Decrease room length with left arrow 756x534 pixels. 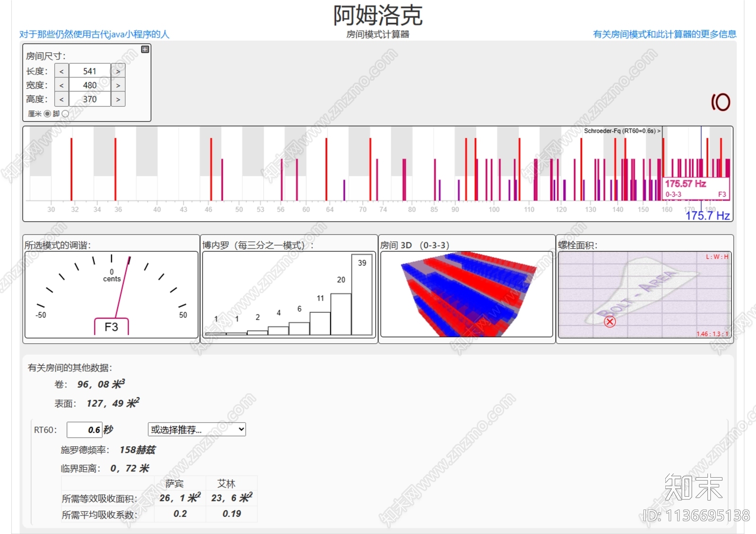61,71
